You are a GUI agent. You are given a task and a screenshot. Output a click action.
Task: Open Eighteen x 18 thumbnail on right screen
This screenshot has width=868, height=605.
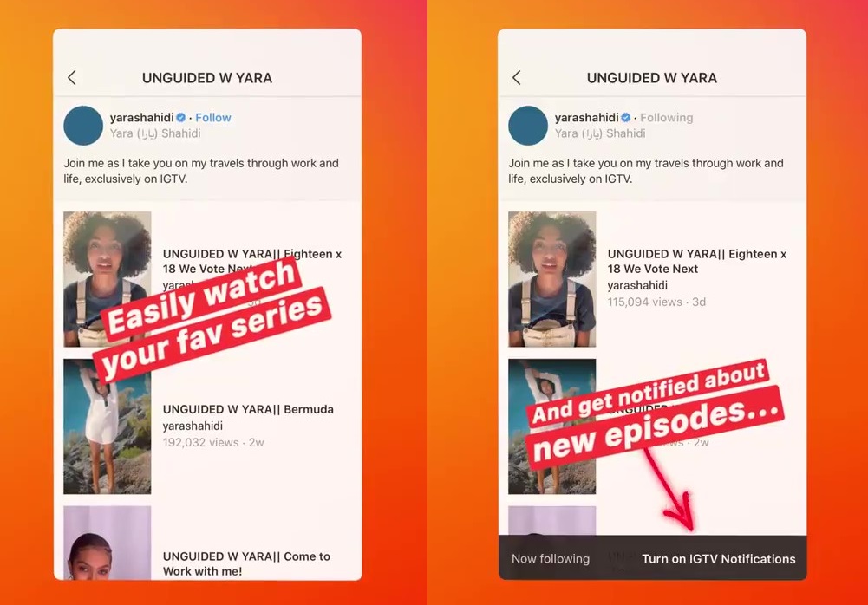(551, 279)
